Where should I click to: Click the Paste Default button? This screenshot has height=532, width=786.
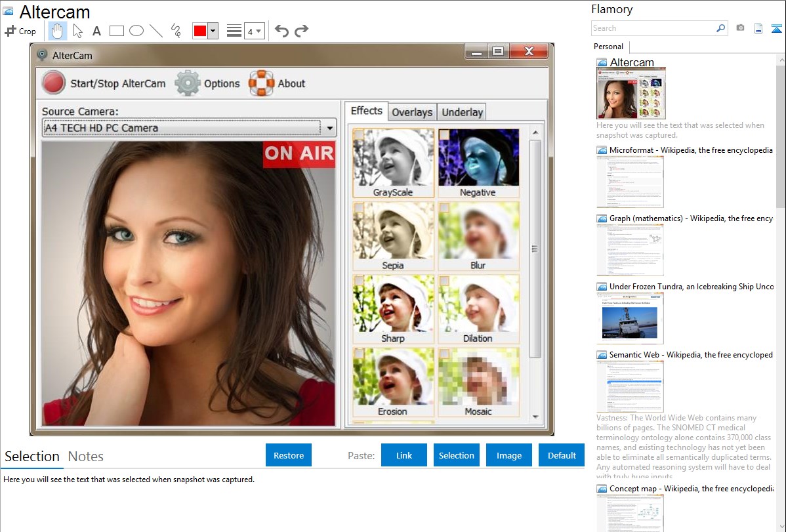[562, 455]
